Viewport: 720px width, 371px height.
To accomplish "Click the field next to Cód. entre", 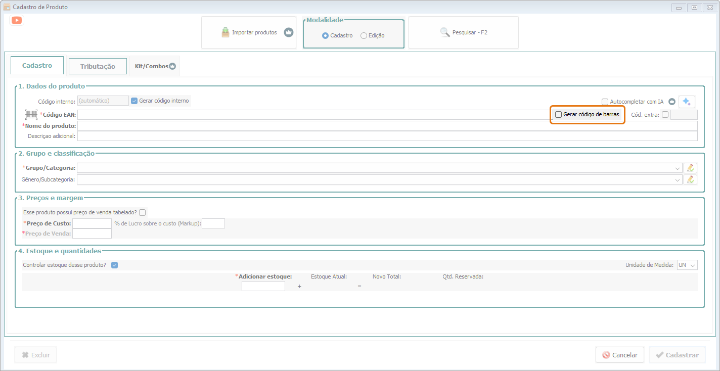I will pos(684,115).
